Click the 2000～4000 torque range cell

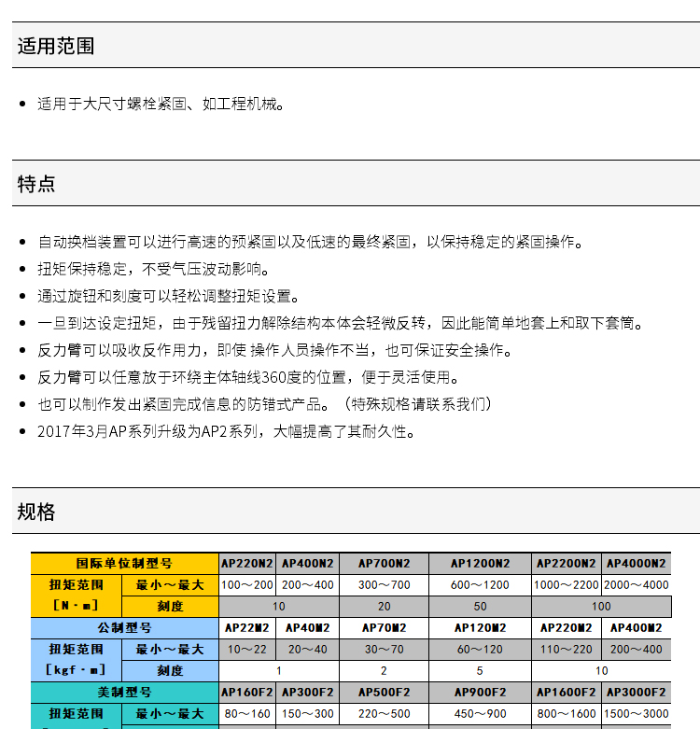click(637, 585)
